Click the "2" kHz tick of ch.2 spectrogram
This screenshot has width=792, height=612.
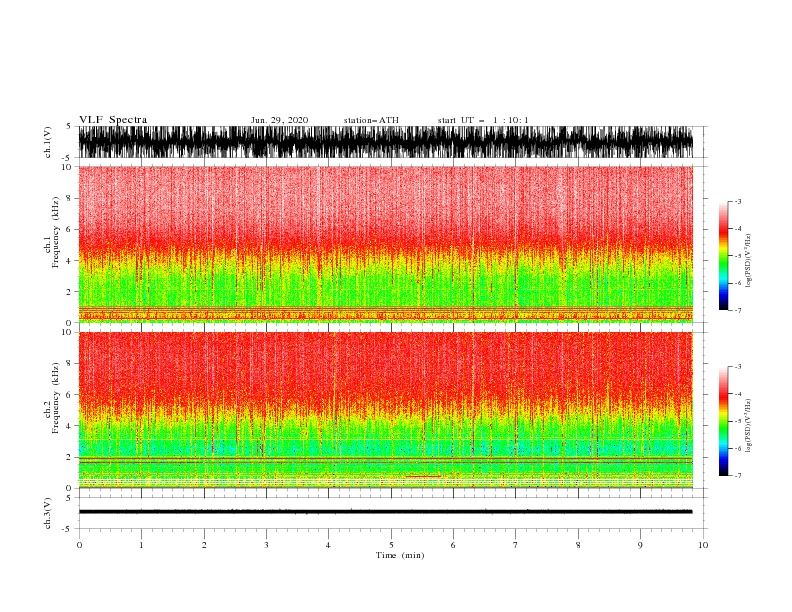70,457
